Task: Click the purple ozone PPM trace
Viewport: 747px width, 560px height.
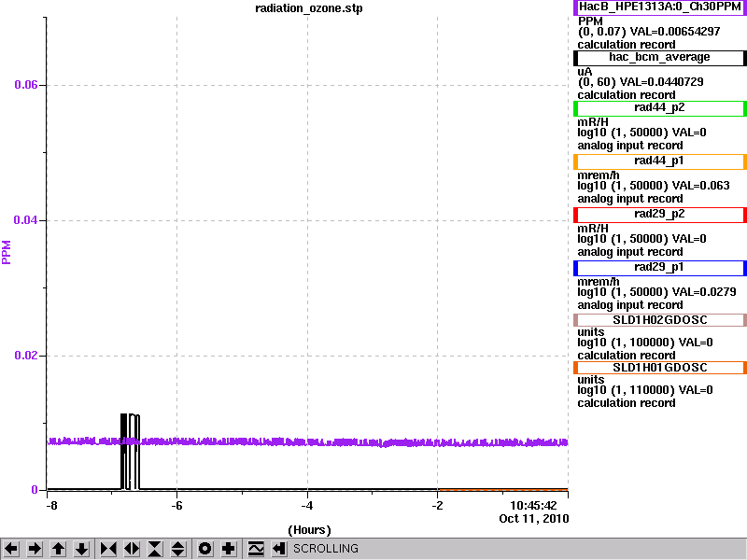Action: [x=307, y=441]
